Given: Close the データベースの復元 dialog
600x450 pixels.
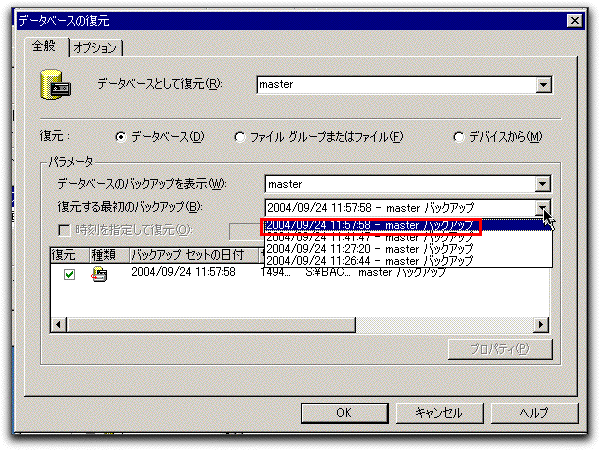Looking at the screenshot, I should (574, 20).
